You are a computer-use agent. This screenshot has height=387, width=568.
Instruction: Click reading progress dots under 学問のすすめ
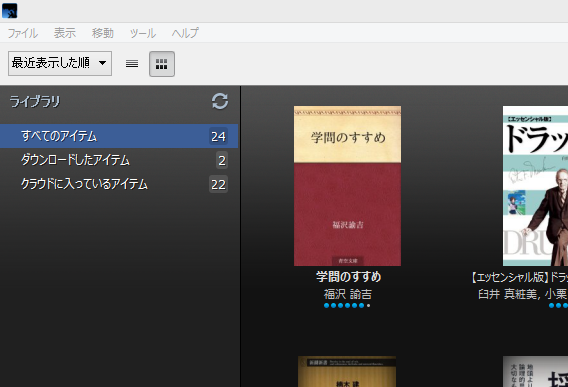347,305
